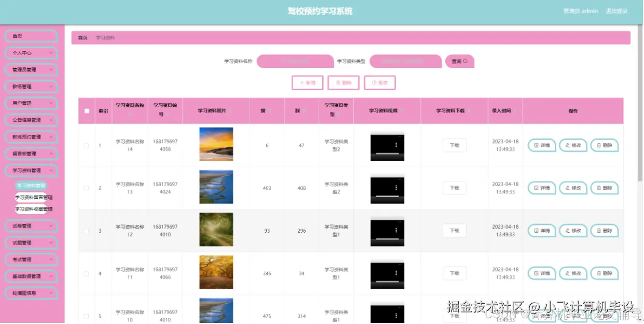Open 轮播图信息 in the sidebar

pos(31,293)
